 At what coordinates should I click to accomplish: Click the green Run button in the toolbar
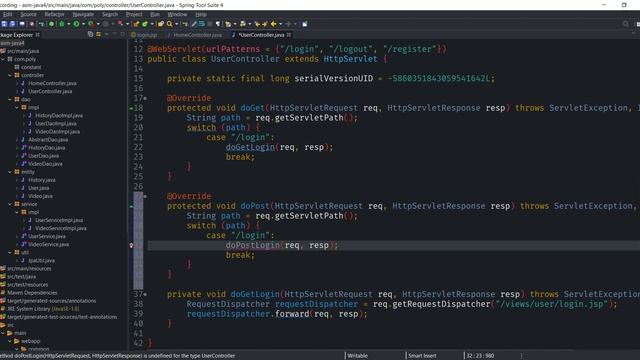click(76, 24)
